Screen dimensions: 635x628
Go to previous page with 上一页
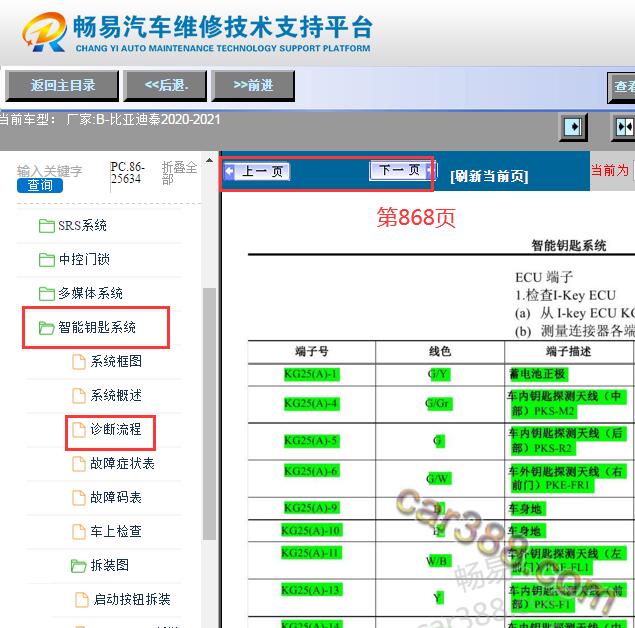coord(256,171)
